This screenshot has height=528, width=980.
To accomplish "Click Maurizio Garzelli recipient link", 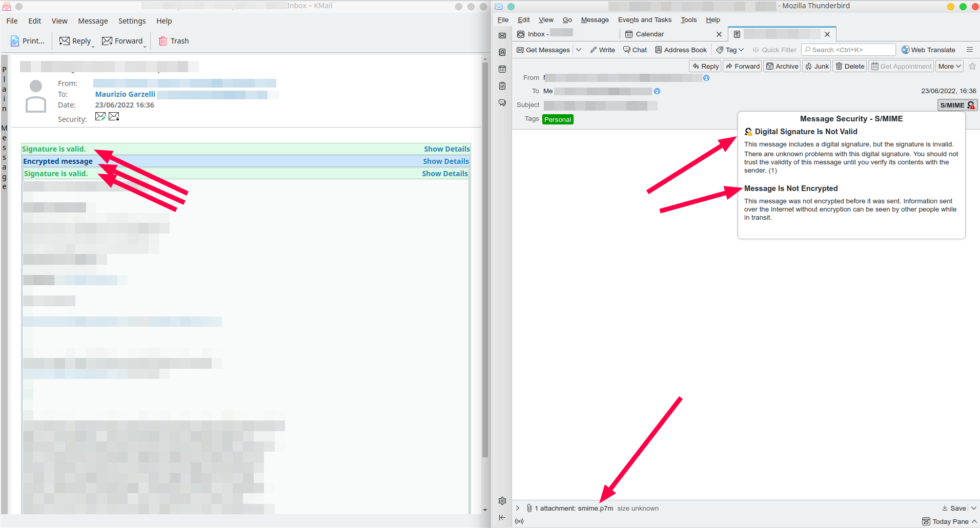I will pos(125,94).
